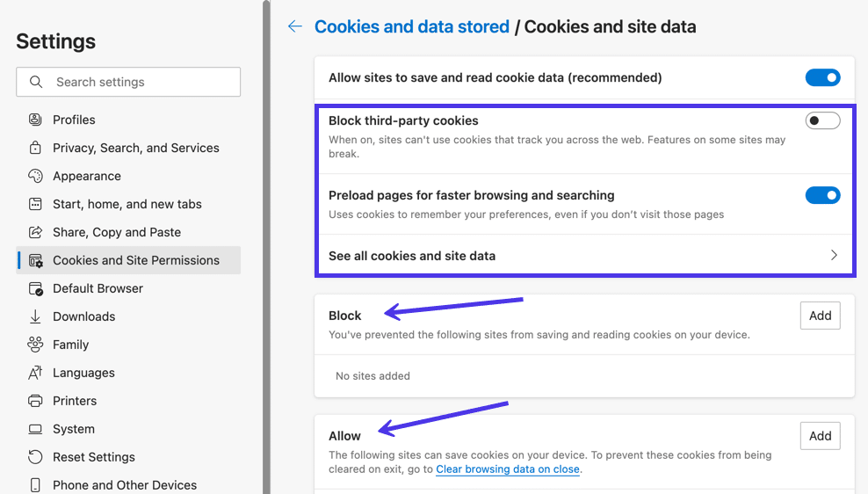The height and width of the screenshot is (494, 868).
Task: Click the Appearance palette icon
Action: (x=35, y=176)
